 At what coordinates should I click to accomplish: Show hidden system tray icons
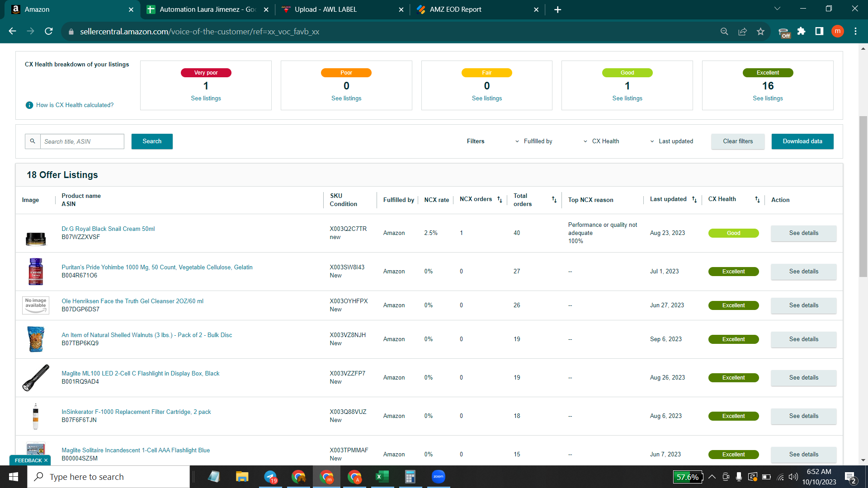pos(712,477)
